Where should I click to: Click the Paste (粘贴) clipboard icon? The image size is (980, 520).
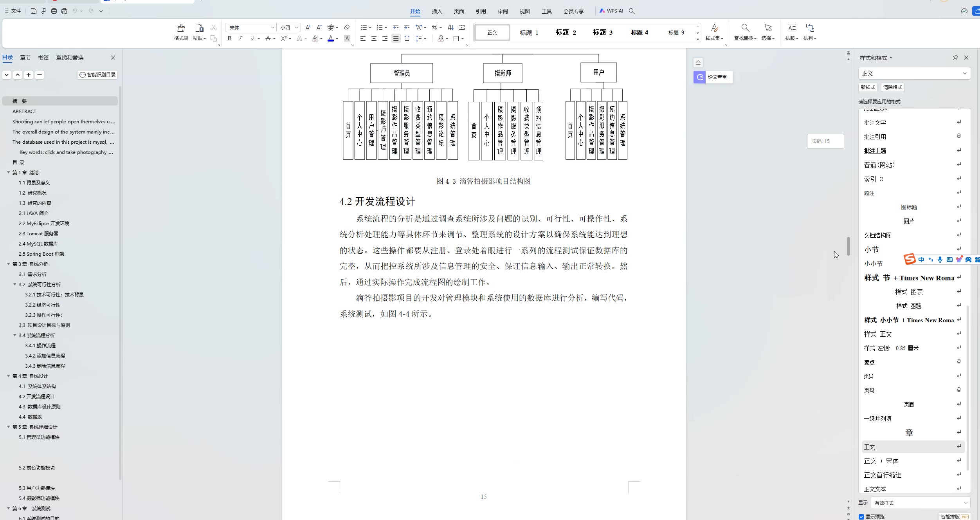click(x=199, y=28)
